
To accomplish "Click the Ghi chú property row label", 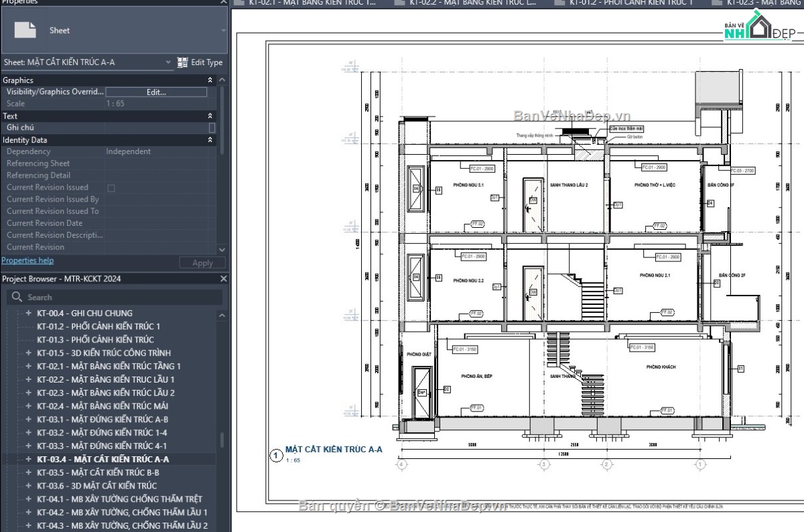I will pyautogui.click(x=20, y=127).
